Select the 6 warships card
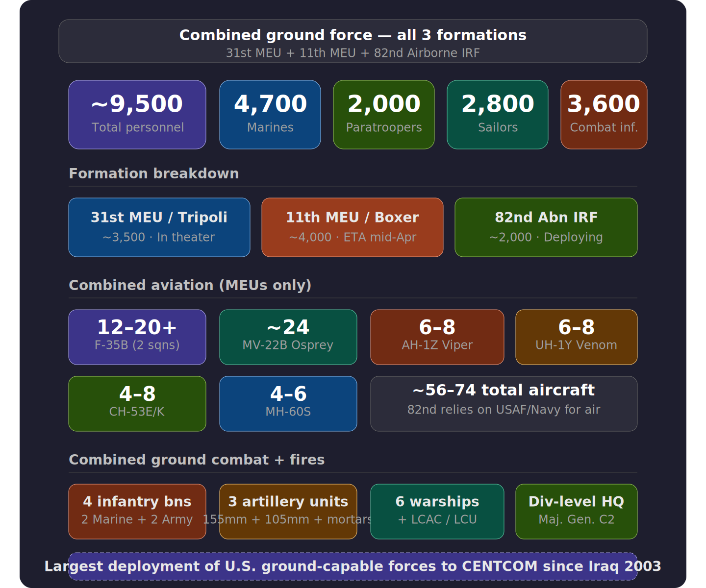The width and height of the screenshot is (706, 588). coord(437,512)
